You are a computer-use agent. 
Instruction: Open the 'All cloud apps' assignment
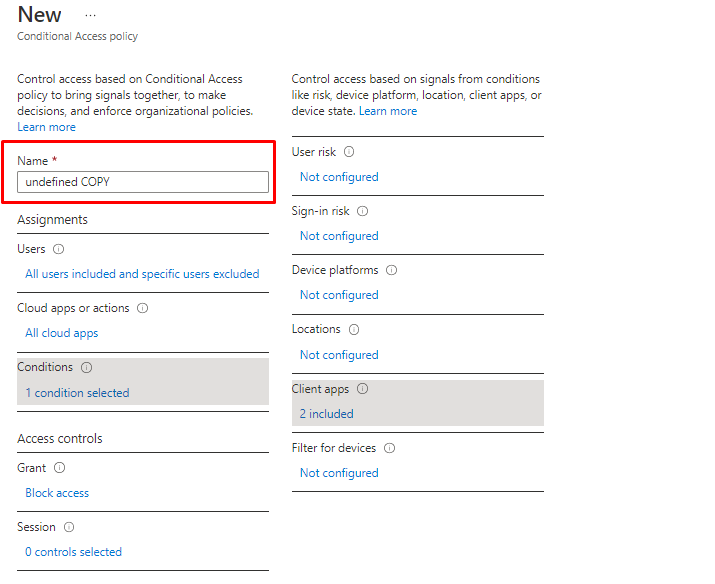[61, 333]
